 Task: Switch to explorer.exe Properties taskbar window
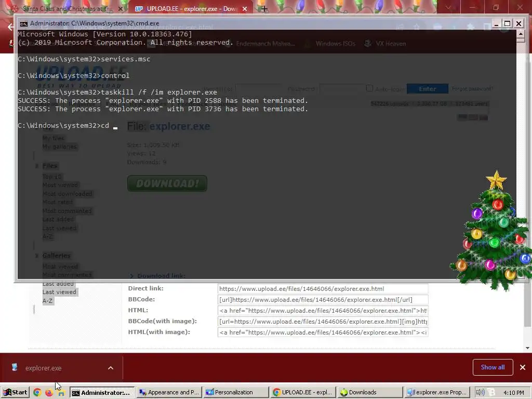tap(437, 392)
